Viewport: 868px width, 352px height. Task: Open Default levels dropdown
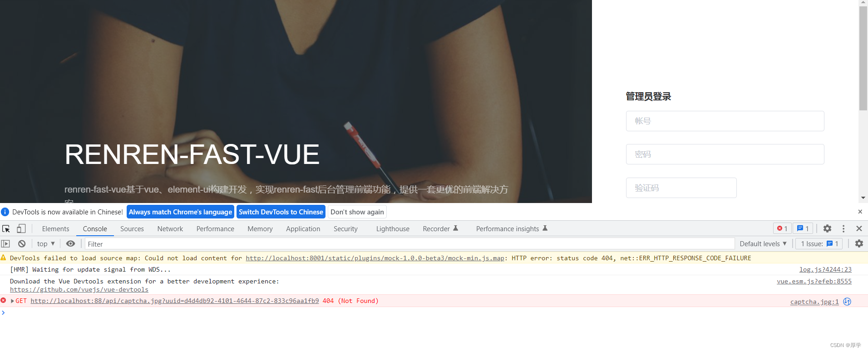[x=763, y=244]
